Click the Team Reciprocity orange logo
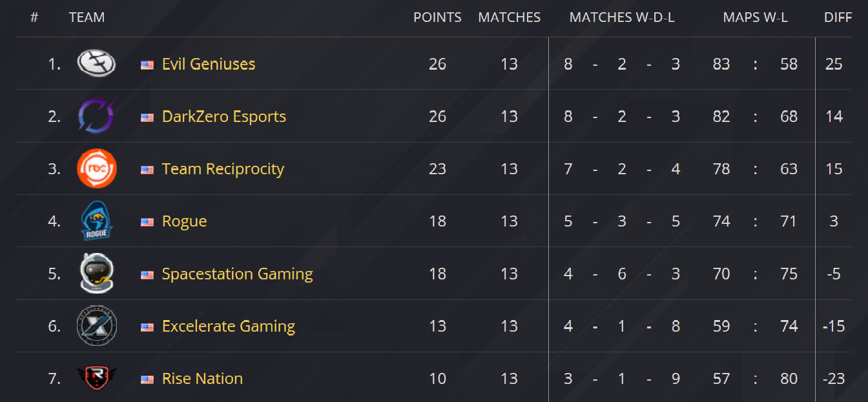Viewport: 868px width, 402px height. [96, 168]
